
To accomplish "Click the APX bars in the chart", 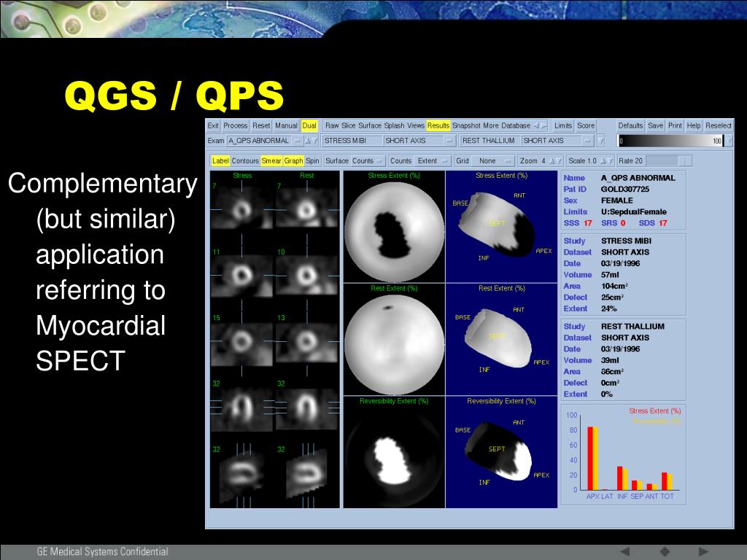I will 592,458.
